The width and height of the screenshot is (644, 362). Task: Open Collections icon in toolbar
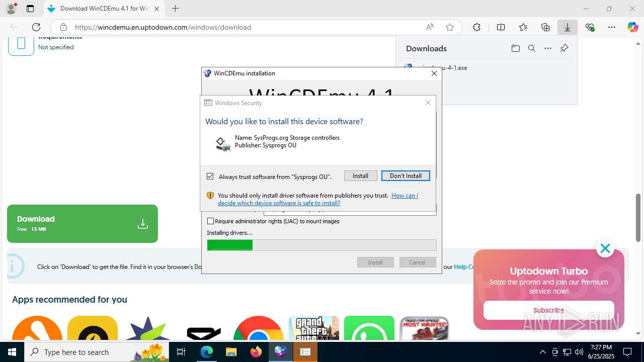pyautogui.click(x=545, y=27)
